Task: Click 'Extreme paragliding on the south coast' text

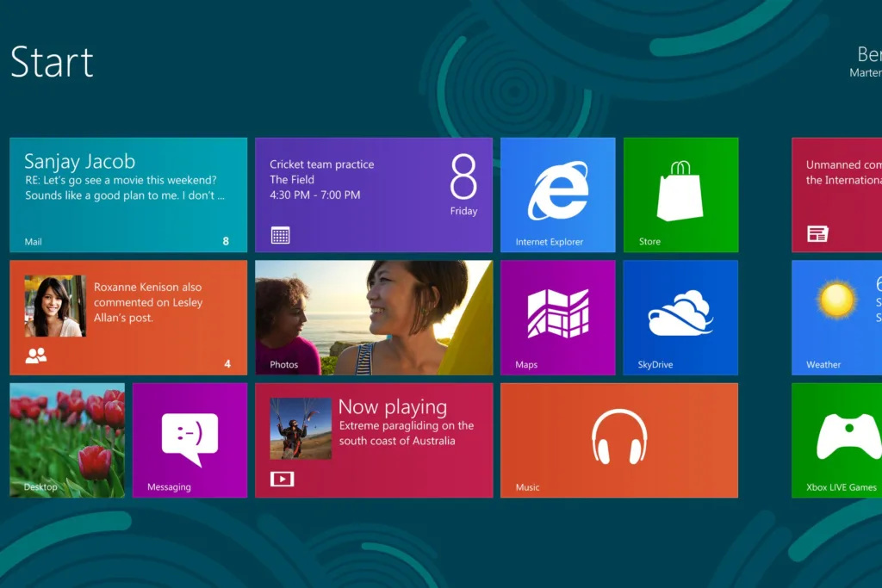Action: click(407, 433)
